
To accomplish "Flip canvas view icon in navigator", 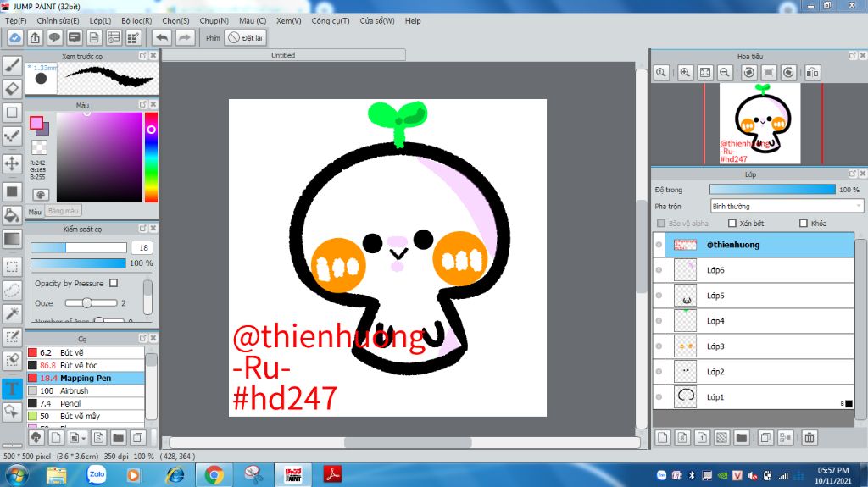I will tap(813, 73).
